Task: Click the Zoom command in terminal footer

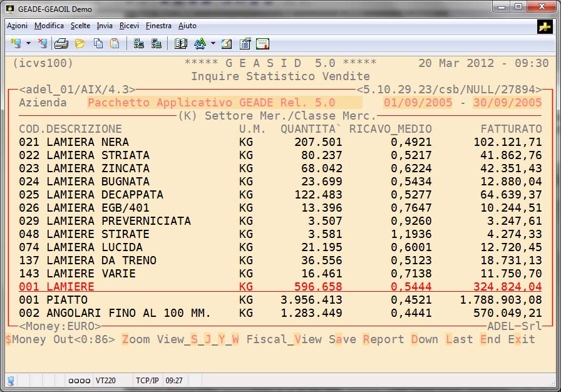Action: [135, 339]
